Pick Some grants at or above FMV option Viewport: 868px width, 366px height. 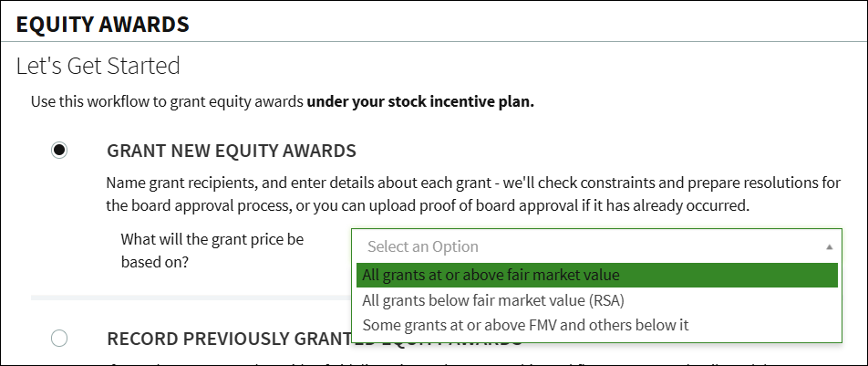pos(596,324)
